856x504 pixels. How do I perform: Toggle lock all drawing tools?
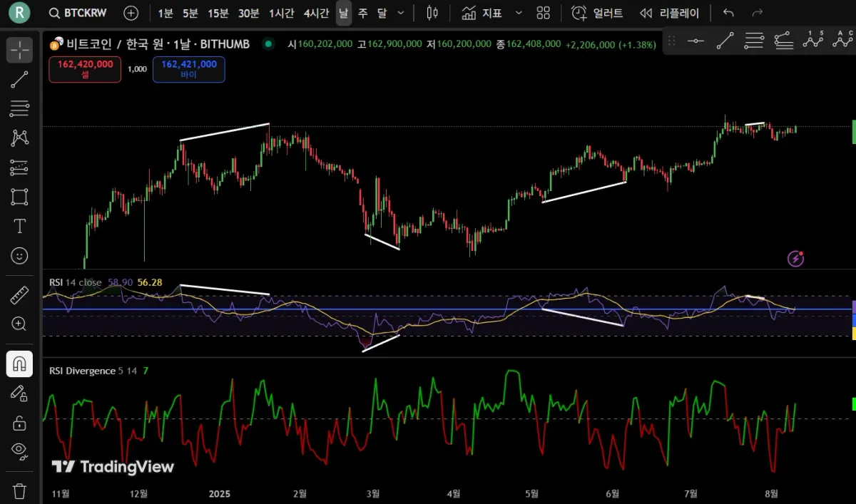(19, 422)
